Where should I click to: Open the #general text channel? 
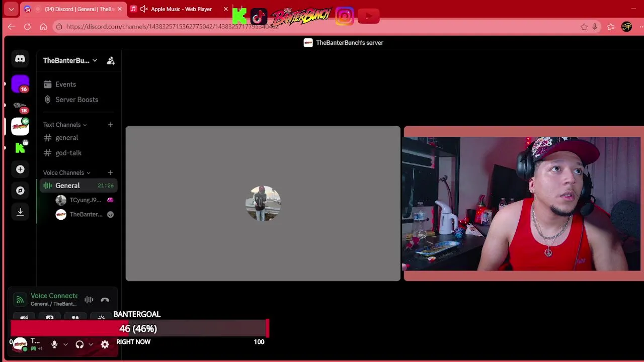click(x=78, y=138)
